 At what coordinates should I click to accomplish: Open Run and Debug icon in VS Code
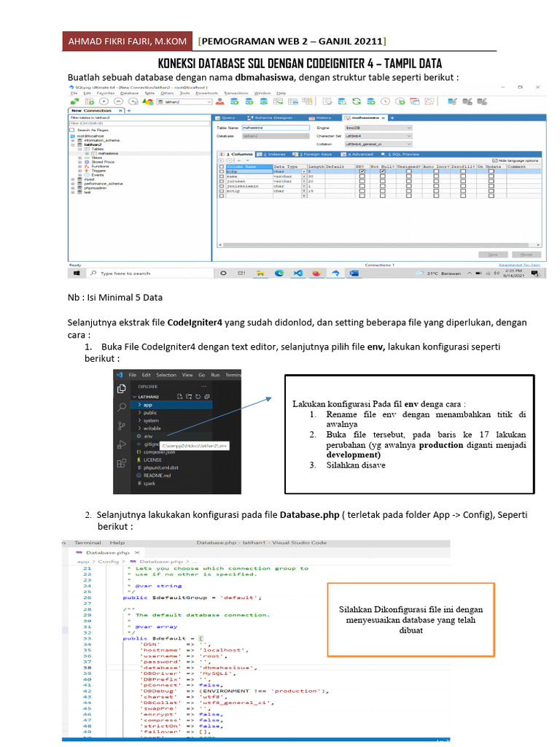(x=122, y=444)
